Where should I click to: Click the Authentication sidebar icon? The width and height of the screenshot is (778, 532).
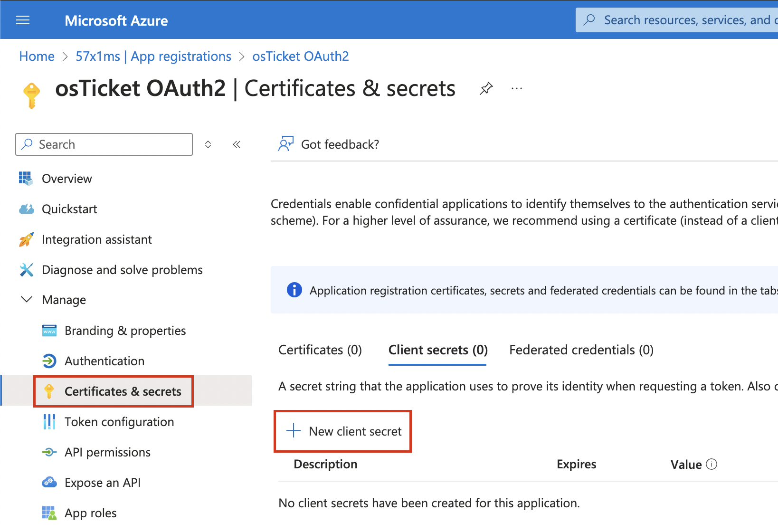pyautogui.click(x=49, y=361)
